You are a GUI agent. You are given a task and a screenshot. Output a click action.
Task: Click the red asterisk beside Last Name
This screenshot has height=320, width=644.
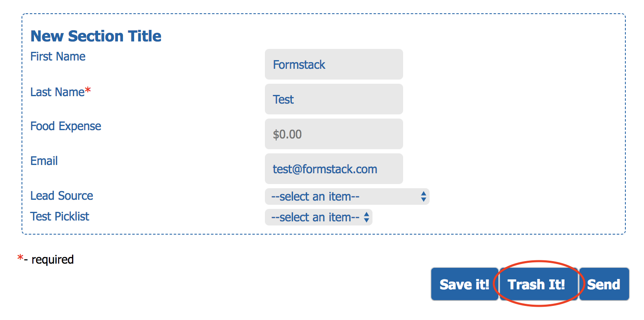coord(88,91)
